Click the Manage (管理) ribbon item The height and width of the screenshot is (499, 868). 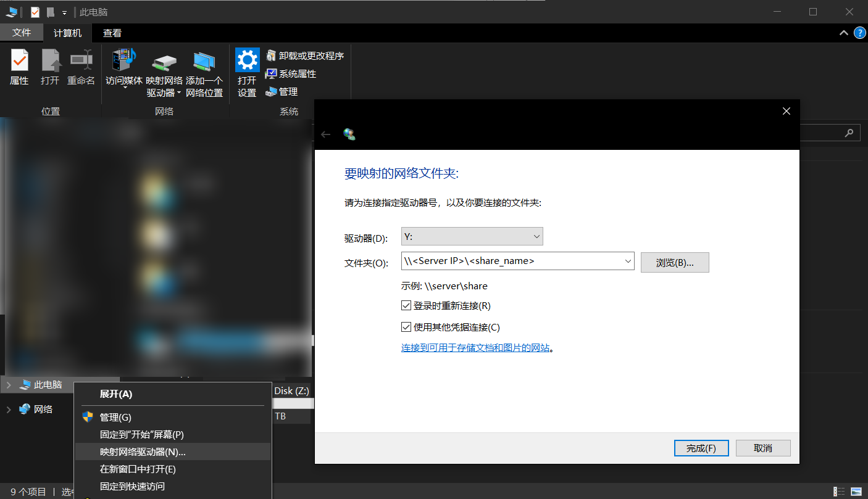point(282,91)
